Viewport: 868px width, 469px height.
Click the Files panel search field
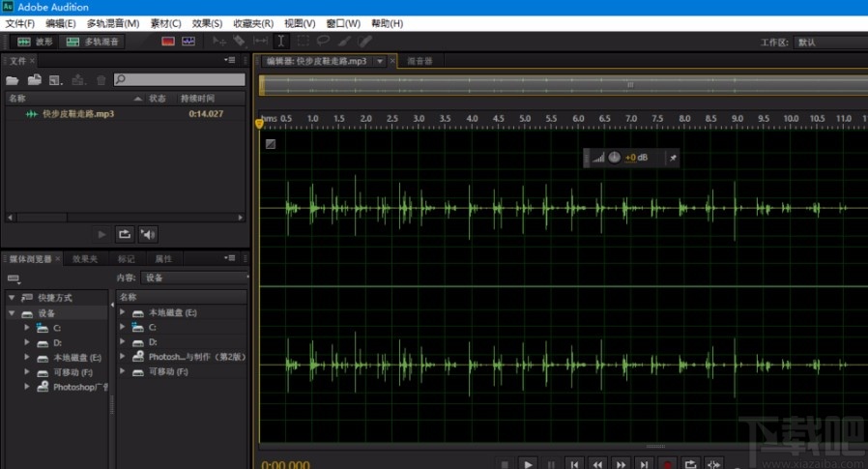pyautogui.click(x=179, y=79)
